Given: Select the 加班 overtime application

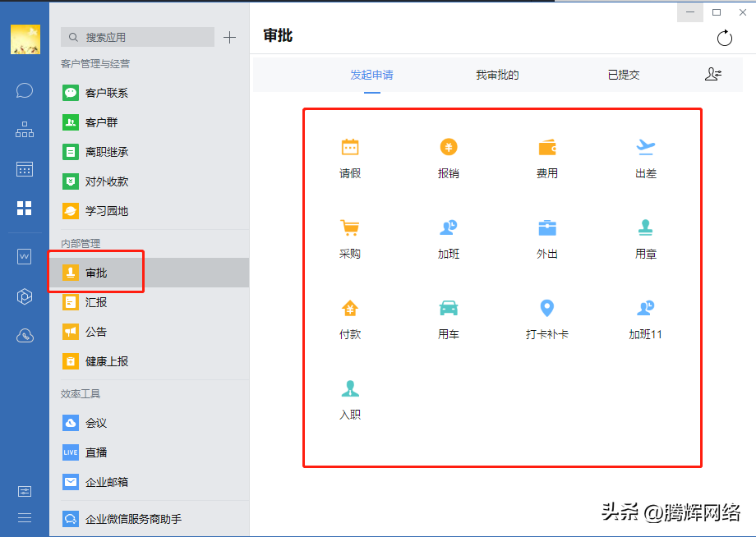Looking at the screenshot, I should [x=449, y=239].
